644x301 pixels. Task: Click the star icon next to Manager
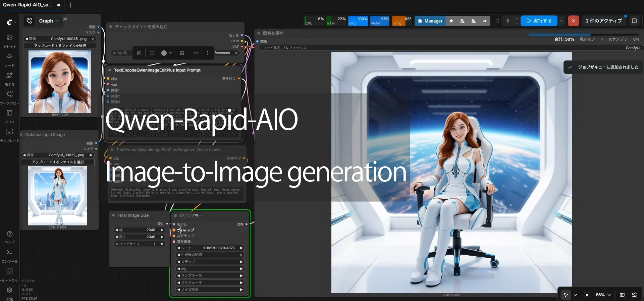[451, 21]
